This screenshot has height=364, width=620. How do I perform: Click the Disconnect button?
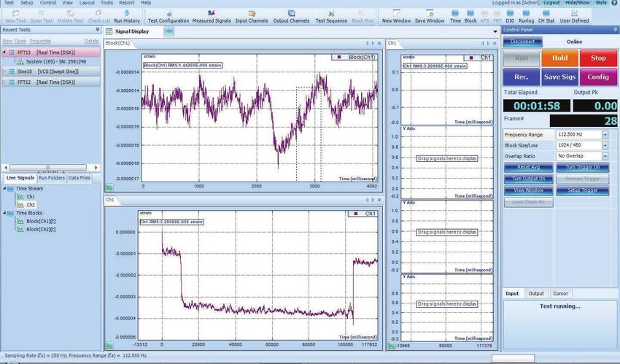pos(522,42)
